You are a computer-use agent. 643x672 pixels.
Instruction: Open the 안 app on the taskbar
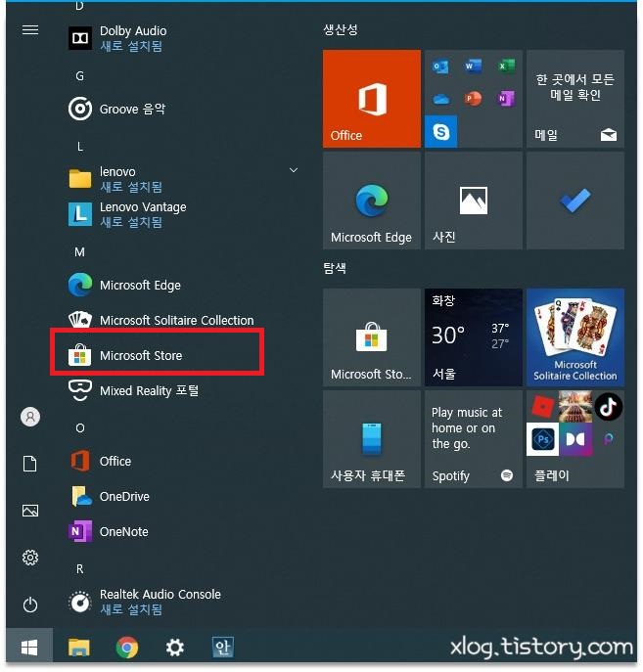[x=223, y=648]
